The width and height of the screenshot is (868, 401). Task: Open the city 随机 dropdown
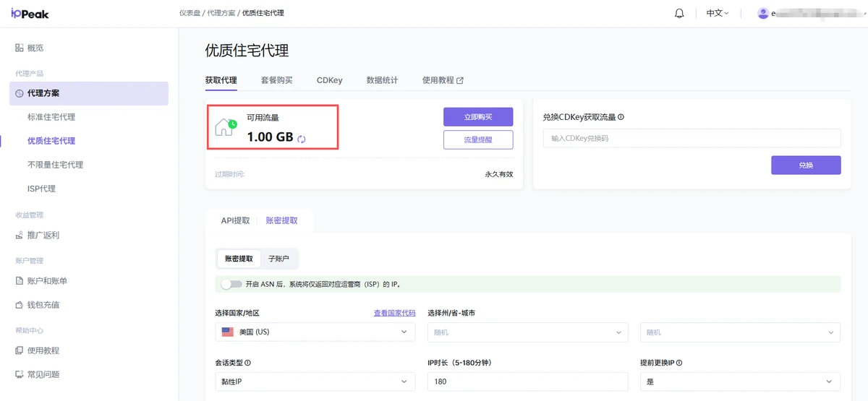(x=740, y=332)
